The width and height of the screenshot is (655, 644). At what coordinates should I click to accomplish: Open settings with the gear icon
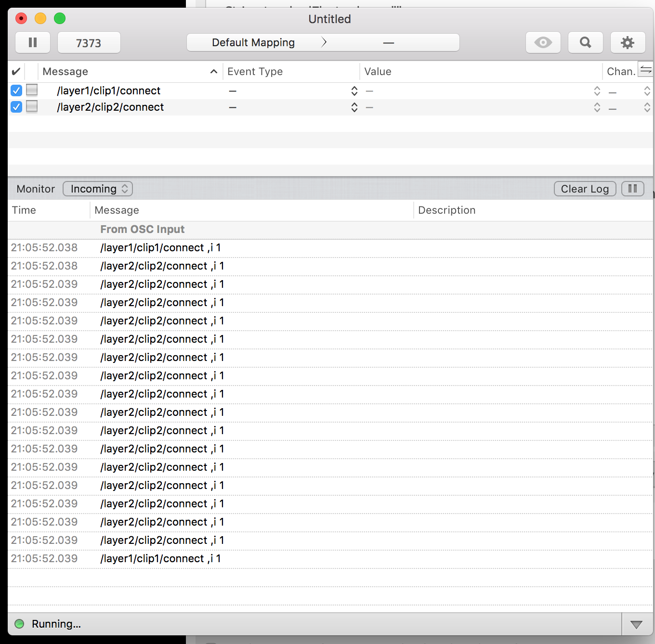(x=627, y=43)
